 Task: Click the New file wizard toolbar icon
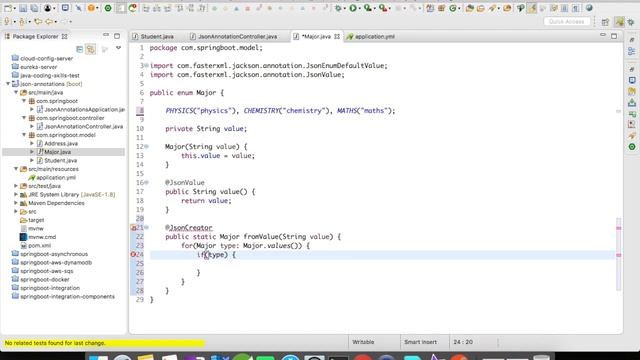(x=8, y=8)
